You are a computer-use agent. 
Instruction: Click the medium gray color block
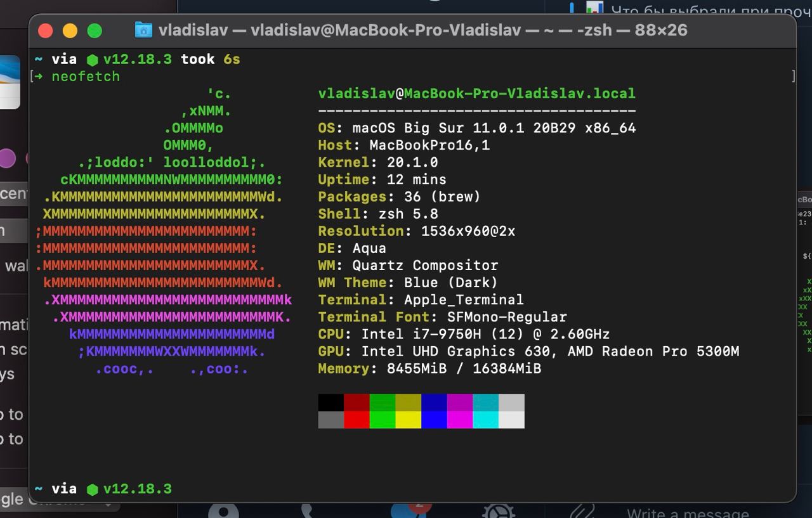pyautogui.click(x=331, y=420)
